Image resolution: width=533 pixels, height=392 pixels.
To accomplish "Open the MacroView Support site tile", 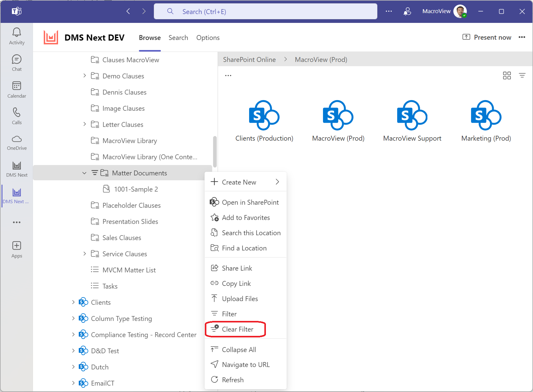I will coord(412,121).
